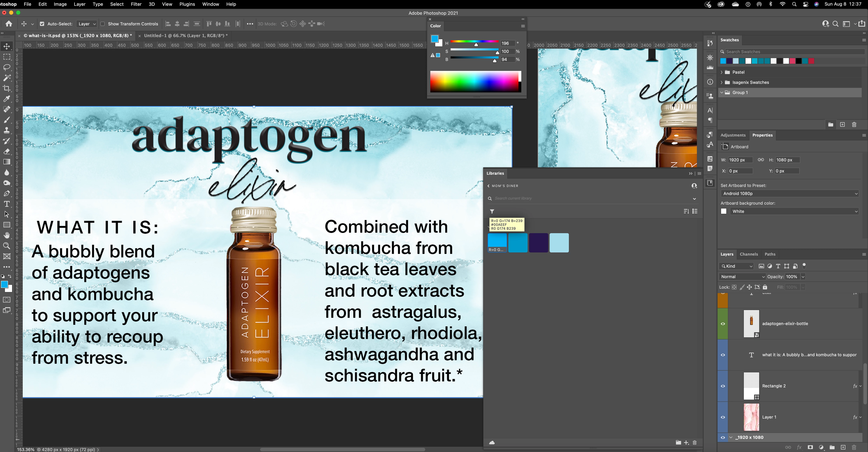The width and height of the screenshot is (868, 452).
Task: Open the Filter menu
Action: coord(136,4)
